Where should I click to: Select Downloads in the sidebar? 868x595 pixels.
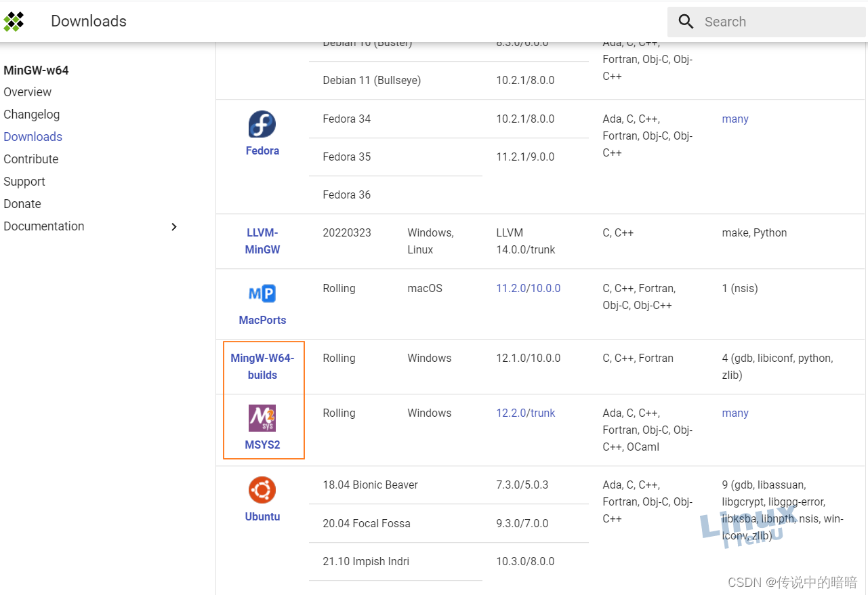(x=33, y=137)
